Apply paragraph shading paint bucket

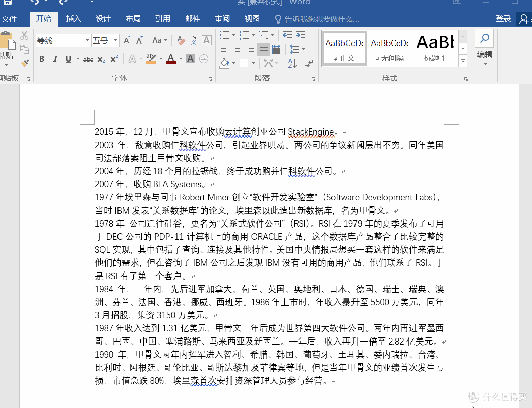[x=224, y=63]
